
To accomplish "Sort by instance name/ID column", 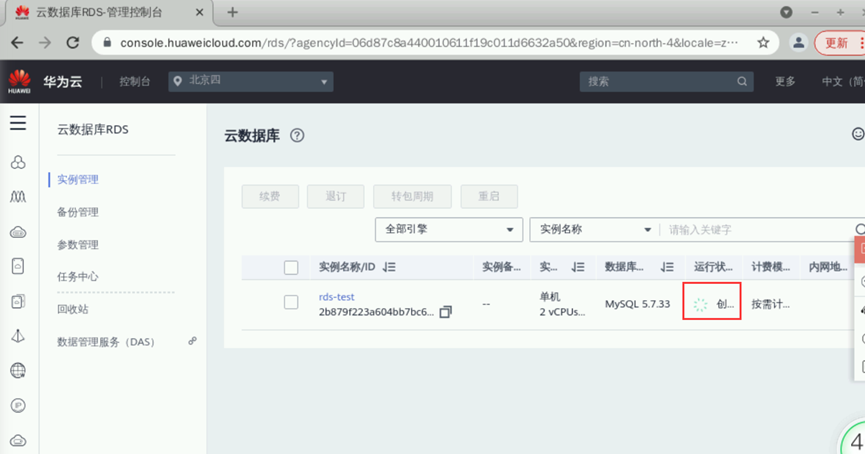I will coord(389,267).
